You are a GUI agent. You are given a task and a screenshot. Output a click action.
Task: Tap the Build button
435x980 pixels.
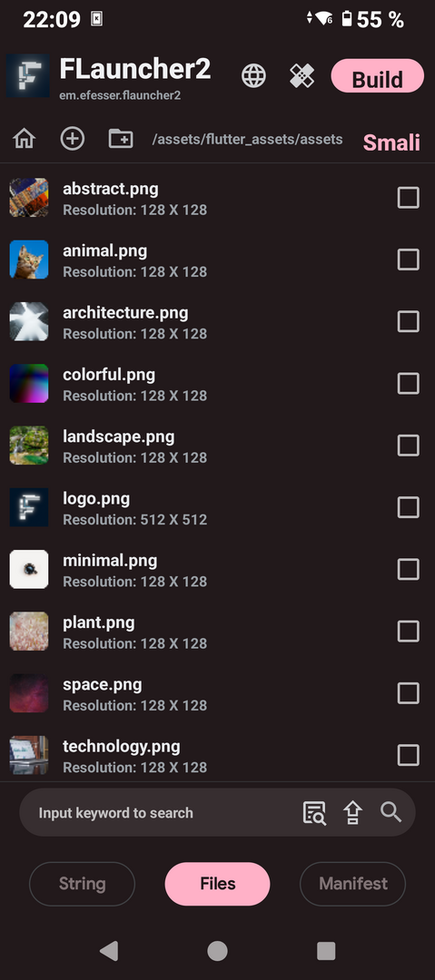click(378, 76)
